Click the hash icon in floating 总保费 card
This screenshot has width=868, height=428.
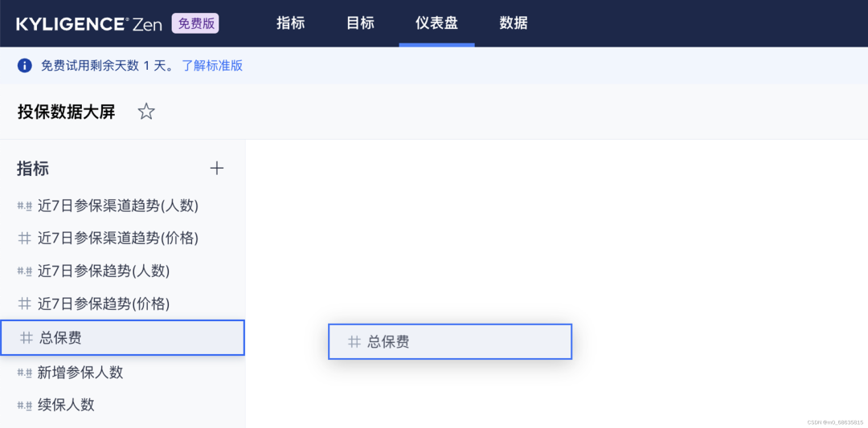[354, 341]
